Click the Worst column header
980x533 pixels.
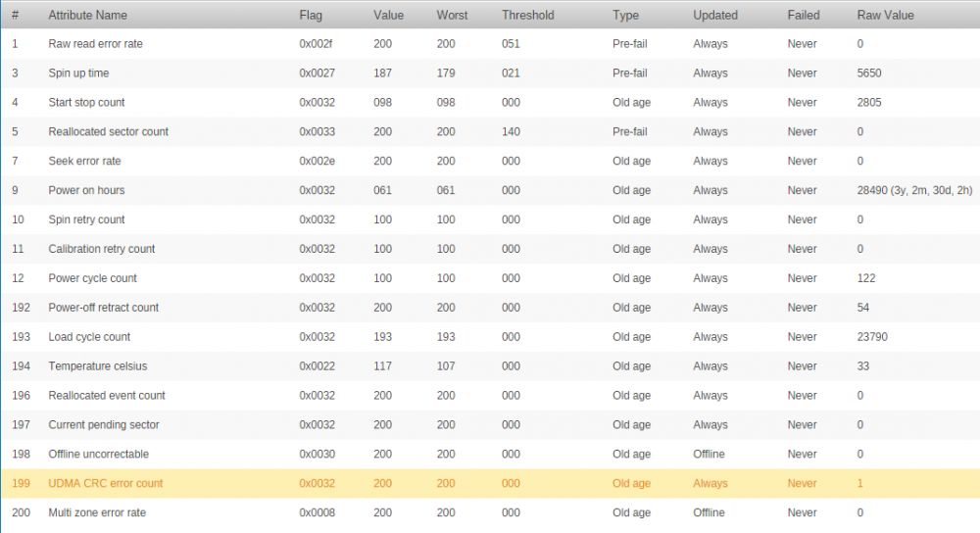tap(452, 15)
